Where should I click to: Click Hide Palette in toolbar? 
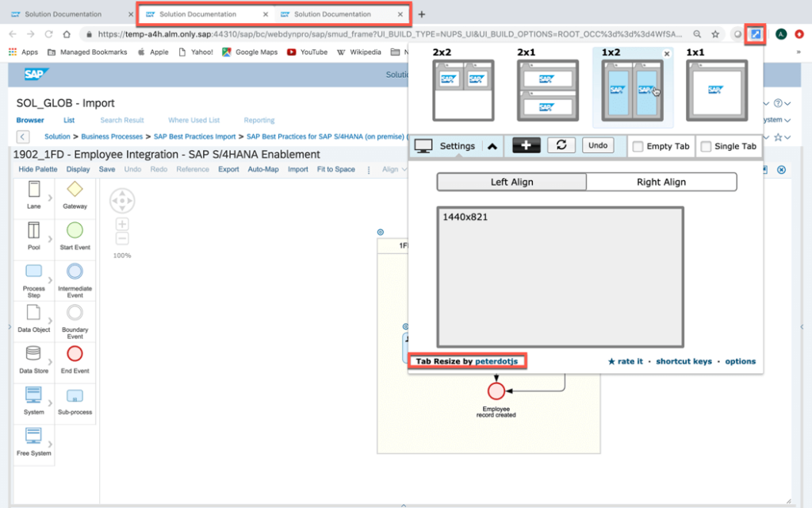click(38, 170)
